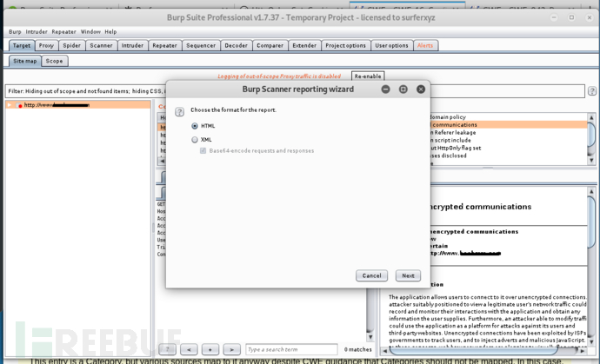Click the search next '>' button

231,349
